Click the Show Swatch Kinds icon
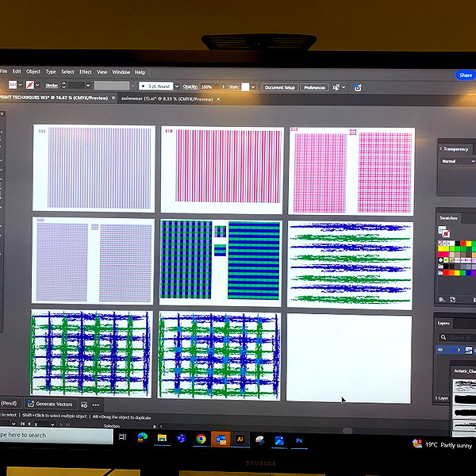Viewport: 476px width, 476px height. (x=453, y=300)
